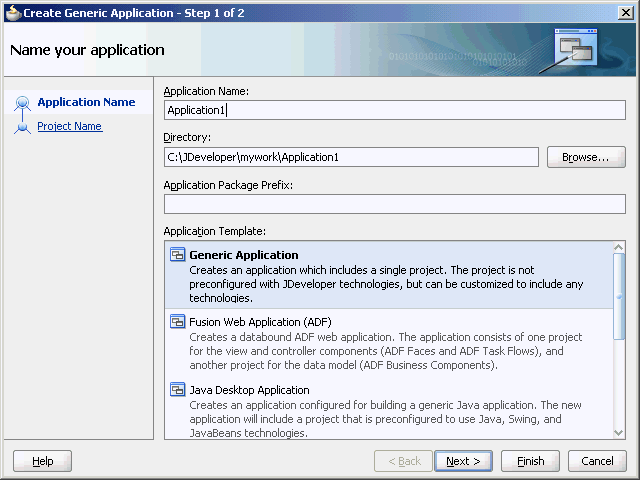Select the Application Name step
This screenshot has width=640, height=480.
click(86, 102)
